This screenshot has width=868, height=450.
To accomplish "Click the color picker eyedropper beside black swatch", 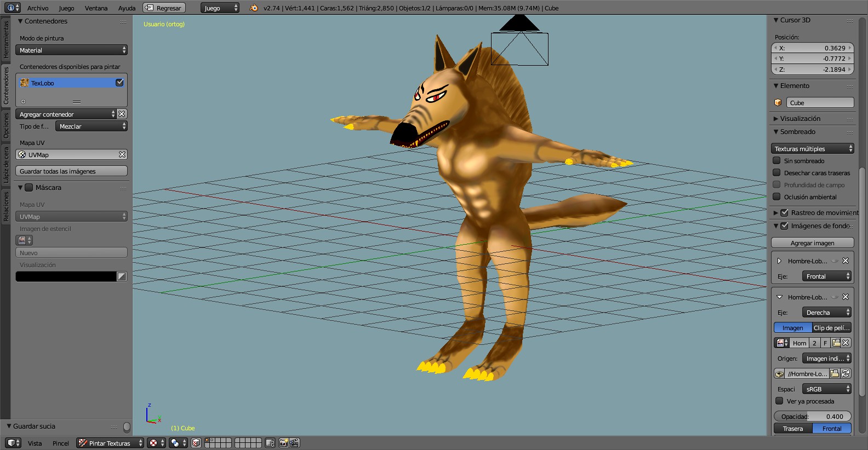I will [122, 276].
